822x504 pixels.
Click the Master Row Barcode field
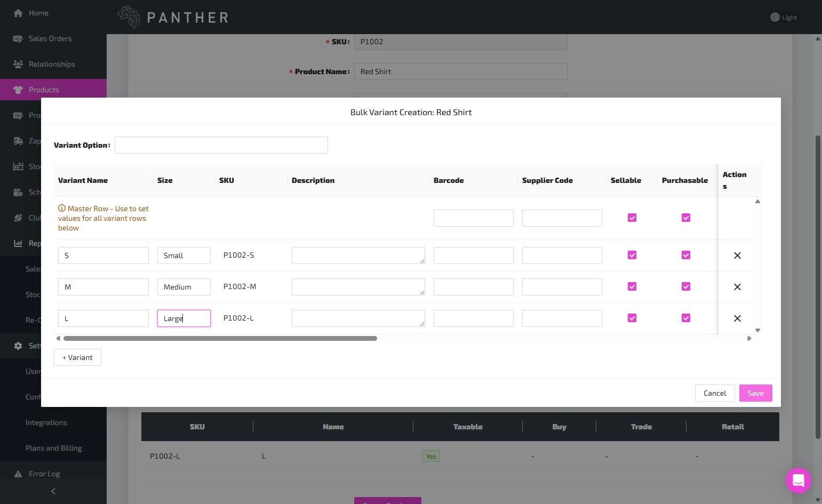click(x=474, y=218)
